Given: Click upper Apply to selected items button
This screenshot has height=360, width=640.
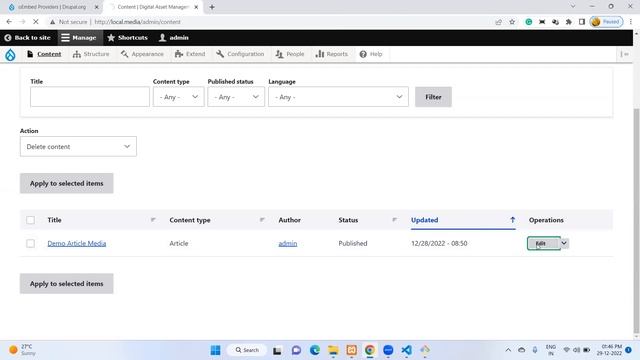Looking at the screenshot, I should pos(67,183).
